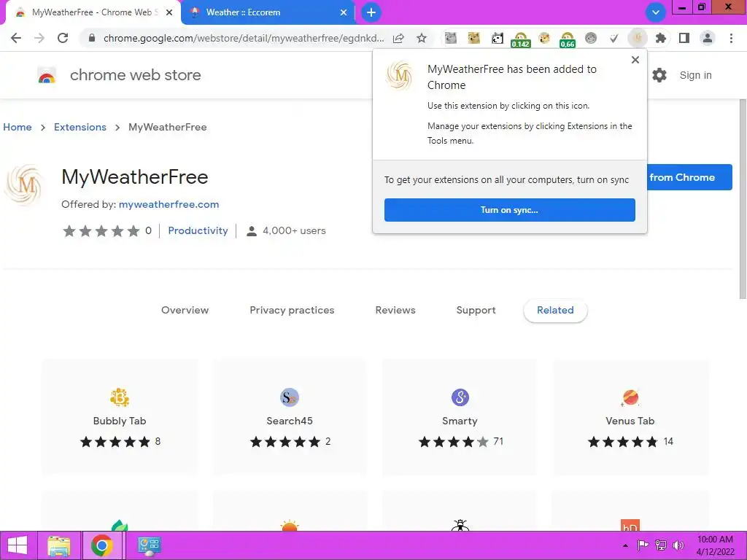Viewport: 747px width, 560px height.
Task: Open the Smarty extension card
Action: [460, 417]
